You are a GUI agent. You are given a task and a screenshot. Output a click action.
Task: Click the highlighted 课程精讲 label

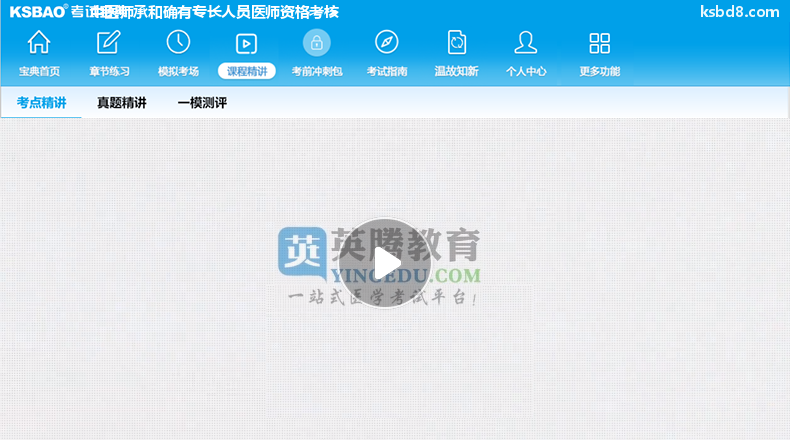pyautogui.click(x=247, y=71)
